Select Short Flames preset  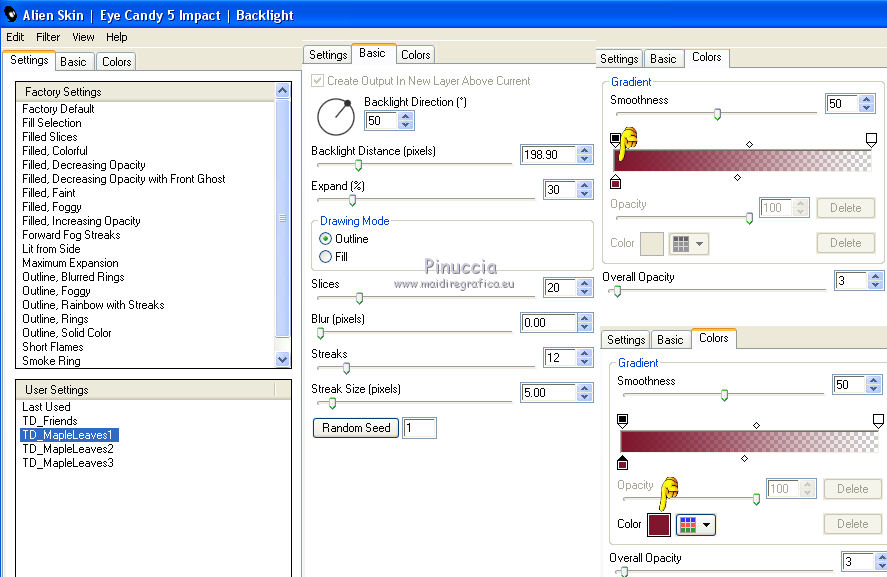(53, 347)
